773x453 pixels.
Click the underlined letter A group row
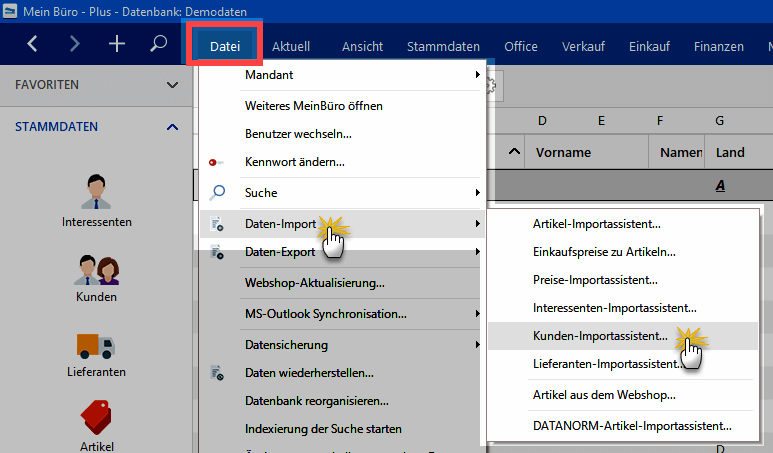(x=720, y=186)
